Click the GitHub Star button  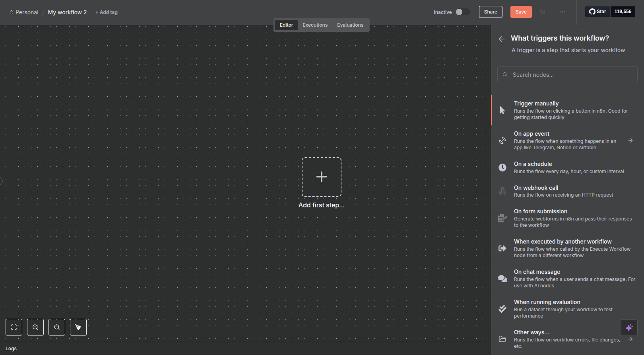(x=597, y=12)
